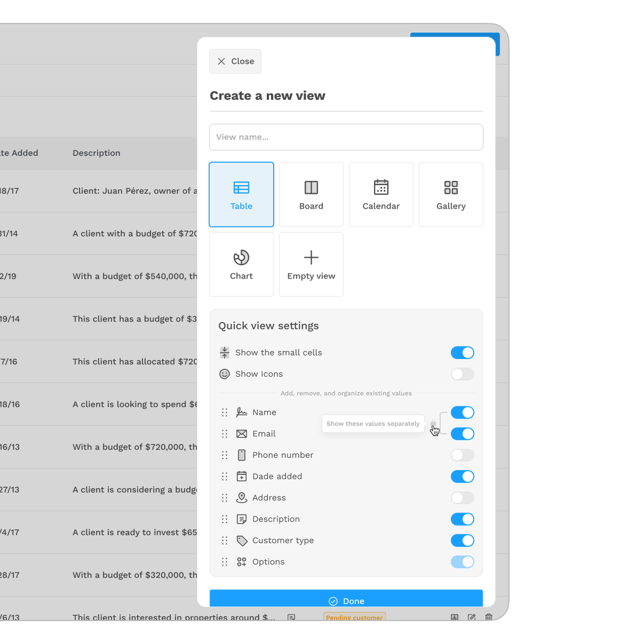Click the 'Show these values separately' tooltip

click(x=373, y=424)
